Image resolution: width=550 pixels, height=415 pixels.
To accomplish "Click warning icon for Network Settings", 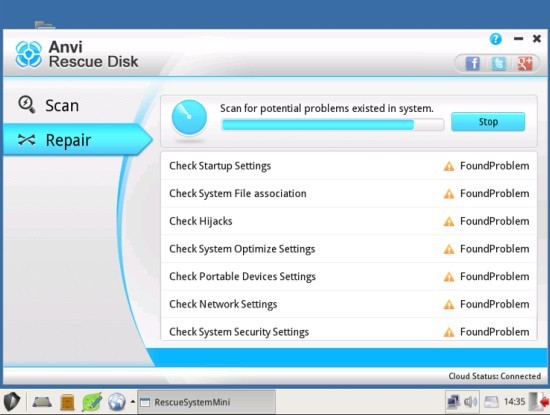I will coord(449,304).
